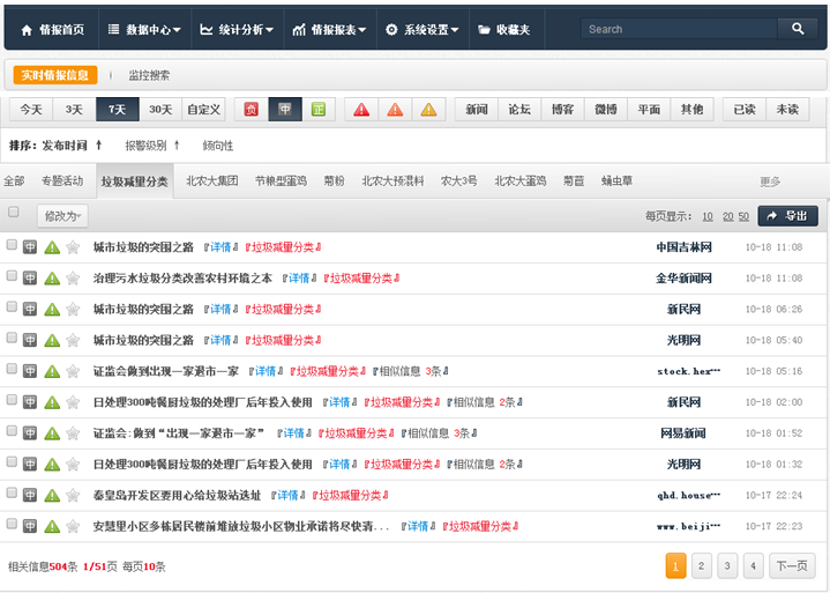This screenshot has height=594, width=830.
Task: Click neutral sentiment icon in 网易新闻 row
Action: click(x=30, y=433)
